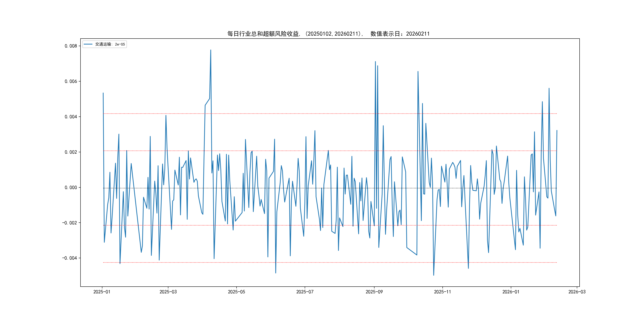Click the 2025-03 x-axis label
644x322 pixels.
[x=168, y=292]
